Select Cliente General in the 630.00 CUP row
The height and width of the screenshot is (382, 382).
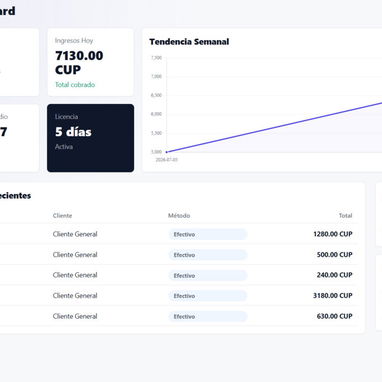point(75,316)
